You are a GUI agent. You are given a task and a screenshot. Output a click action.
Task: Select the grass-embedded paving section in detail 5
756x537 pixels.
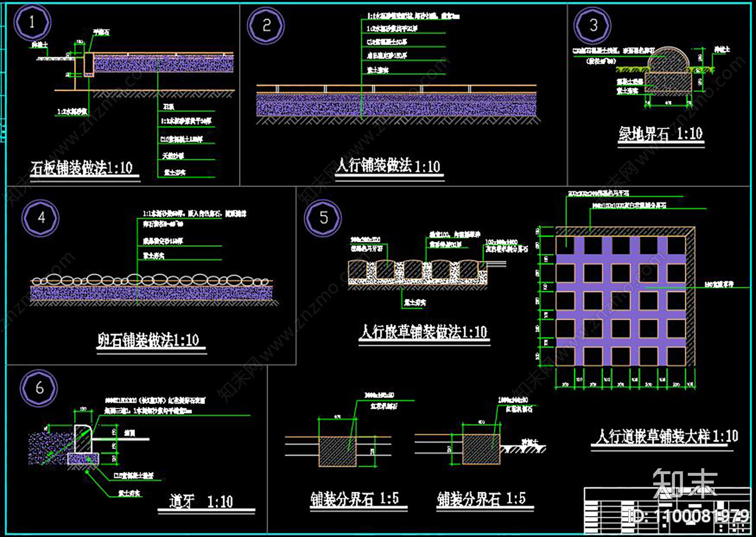click(x=417, y=274)
